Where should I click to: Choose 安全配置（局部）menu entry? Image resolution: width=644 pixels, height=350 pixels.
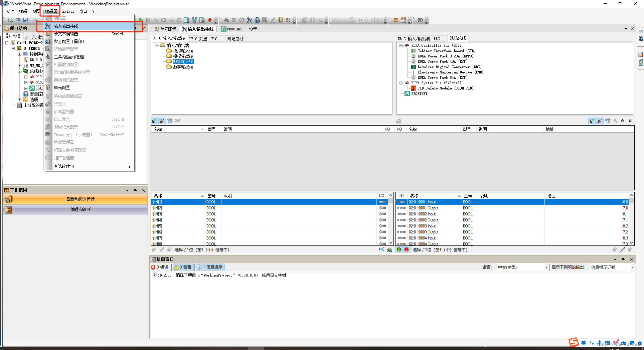[89, 41]
